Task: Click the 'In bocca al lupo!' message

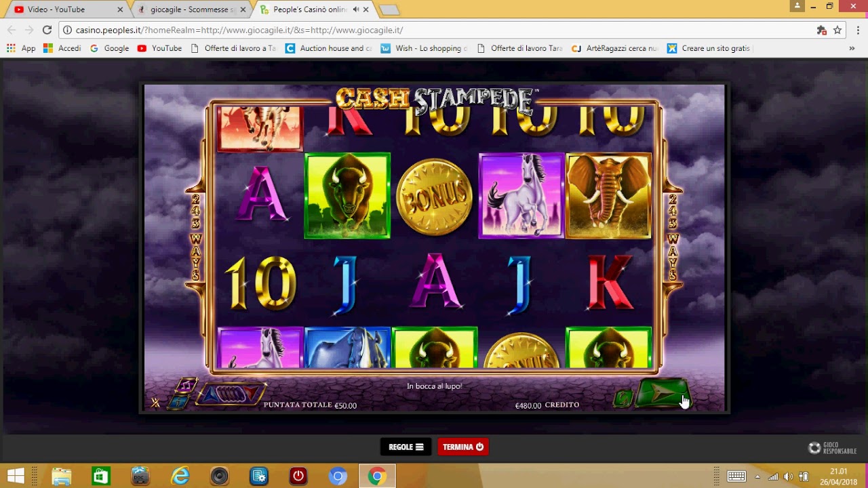Action: click(434, 386)
